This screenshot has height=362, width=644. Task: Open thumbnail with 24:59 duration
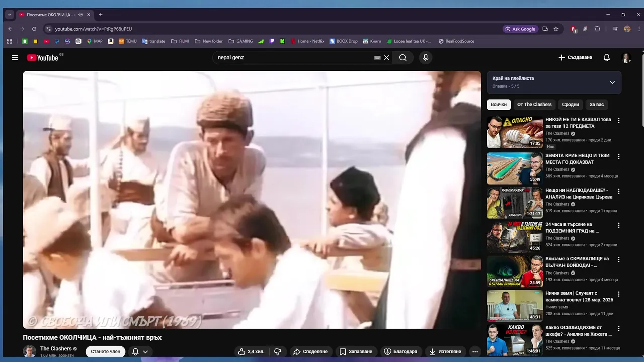515,271
